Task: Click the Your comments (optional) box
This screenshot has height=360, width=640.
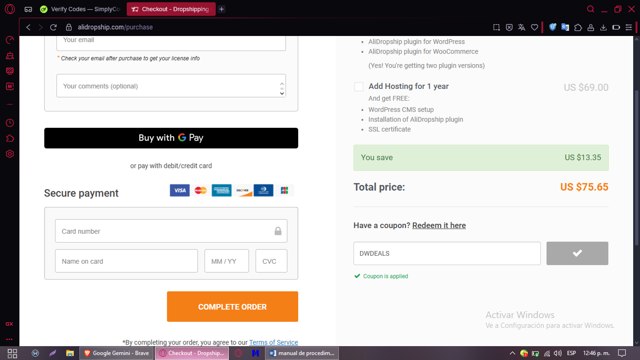Action: pos(171,86)
